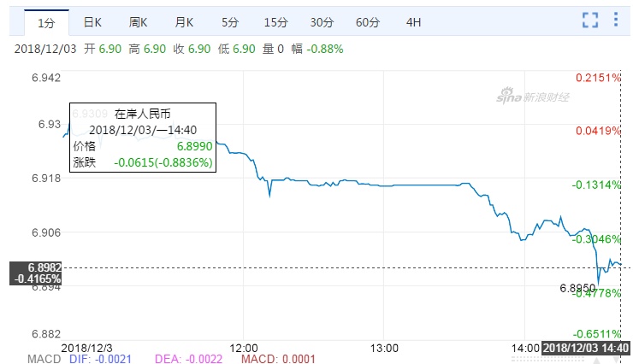The width and height of the screenshot is (633, 364).
Task: Switch to the 周K chart
Action: pyautogui.click(x=139, y=20)
